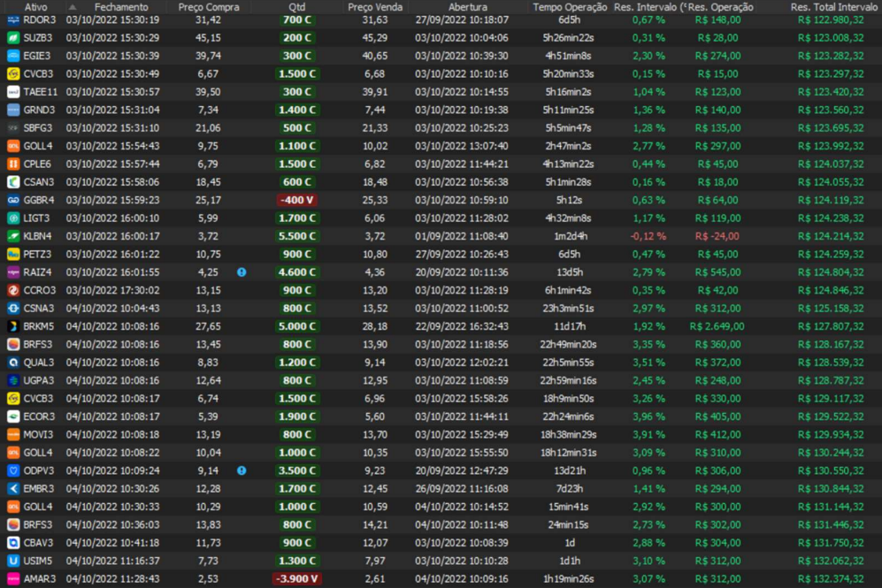Select the AMAR3 pink logo icon

13,579
